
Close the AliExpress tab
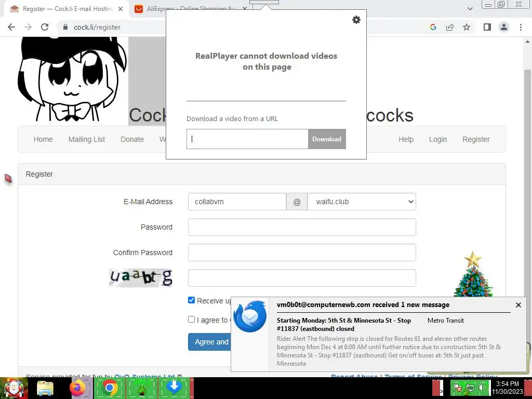245,9
